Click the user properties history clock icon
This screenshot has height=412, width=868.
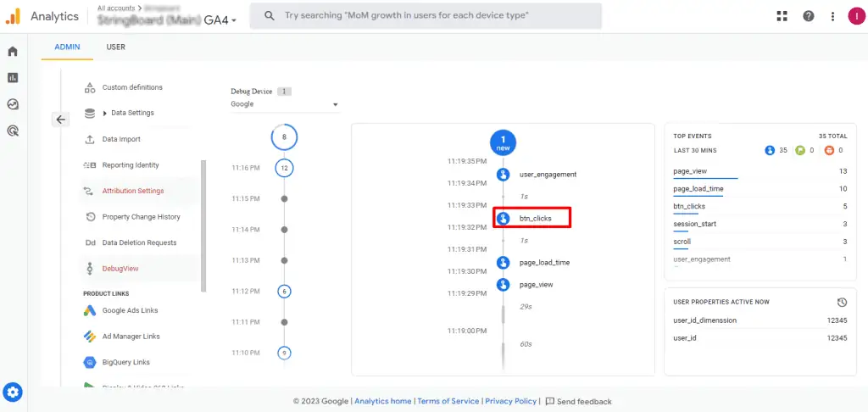tap(842, 303)
